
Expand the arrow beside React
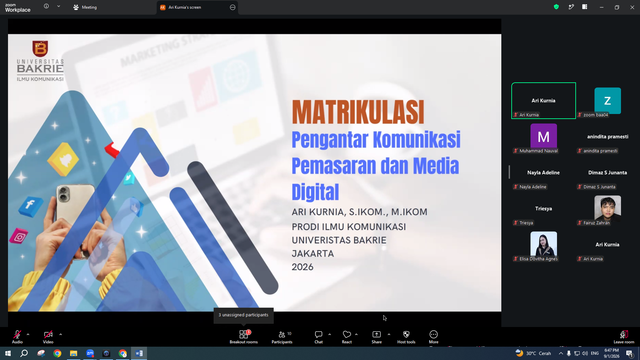tap(356, 334)
